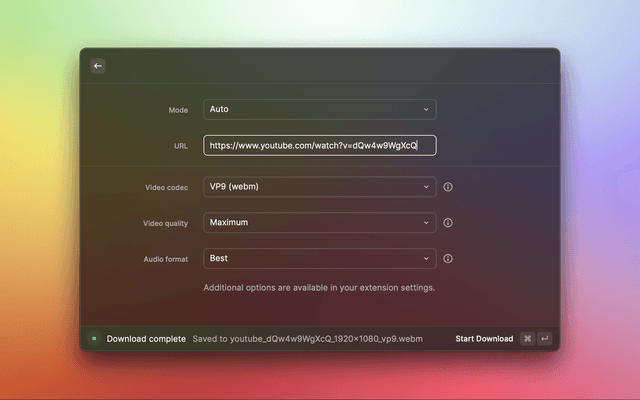Focus the YouTube URL input field
This screenshot has height=400, width=640.
[x=319, y=146]
